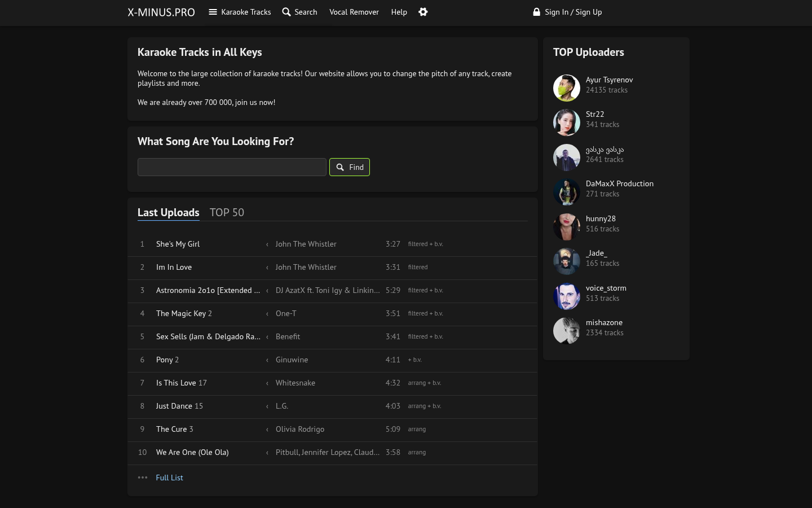Open DaMaxX Production's avatar

pyautogui.click(x=567, y=192)
